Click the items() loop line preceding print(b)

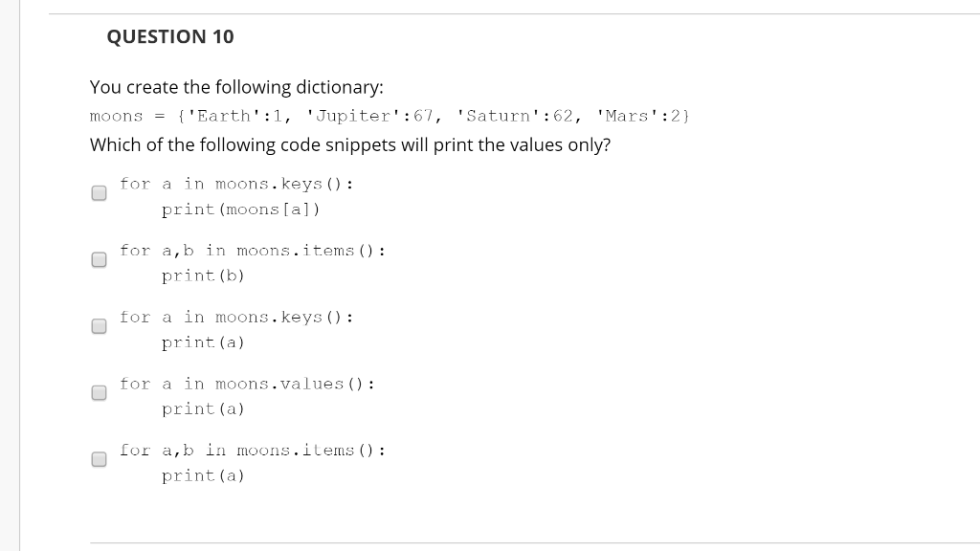pos(253,251)
